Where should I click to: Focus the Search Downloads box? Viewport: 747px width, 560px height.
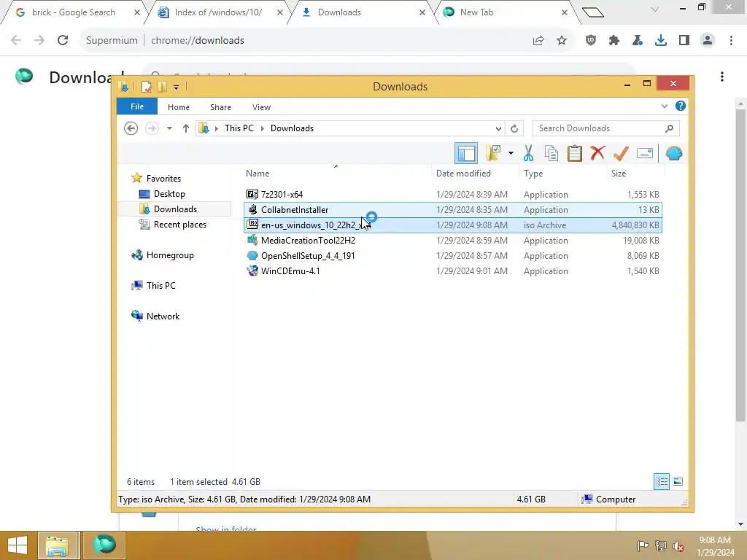(605, 128)
